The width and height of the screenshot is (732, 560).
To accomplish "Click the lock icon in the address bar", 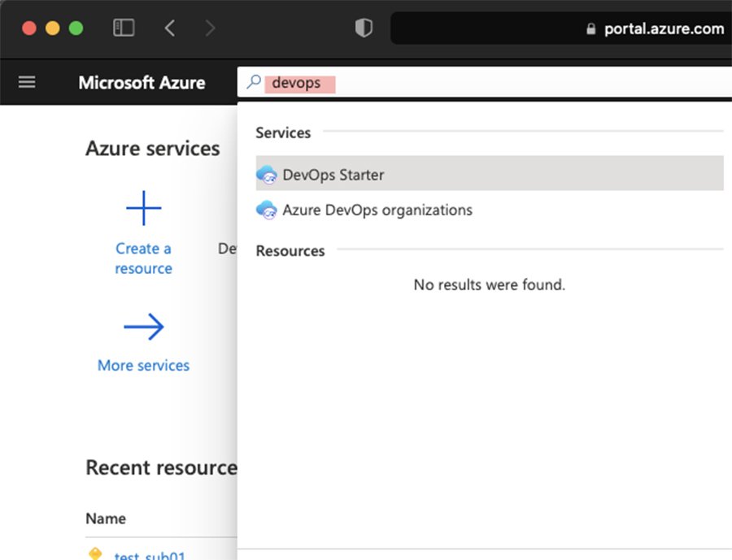I will pyautogui.click(x=590, y=28).
